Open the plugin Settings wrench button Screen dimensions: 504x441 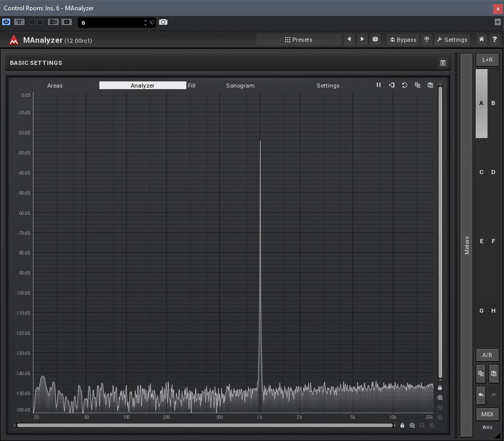pyautogui.click(x=452, y=40)
